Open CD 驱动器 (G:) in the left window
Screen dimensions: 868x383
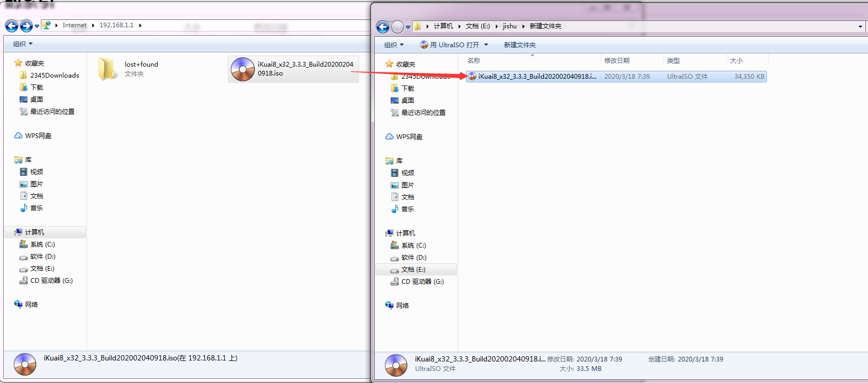pyautogui.click(x=46, y=280)
